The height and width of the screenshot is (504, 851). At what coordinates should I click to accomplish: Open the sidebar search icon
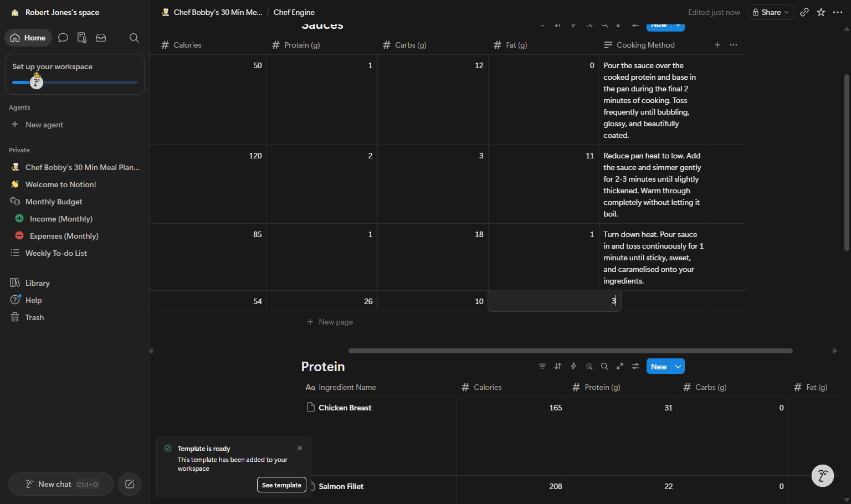pyautogui.click(x=134, y=38)
